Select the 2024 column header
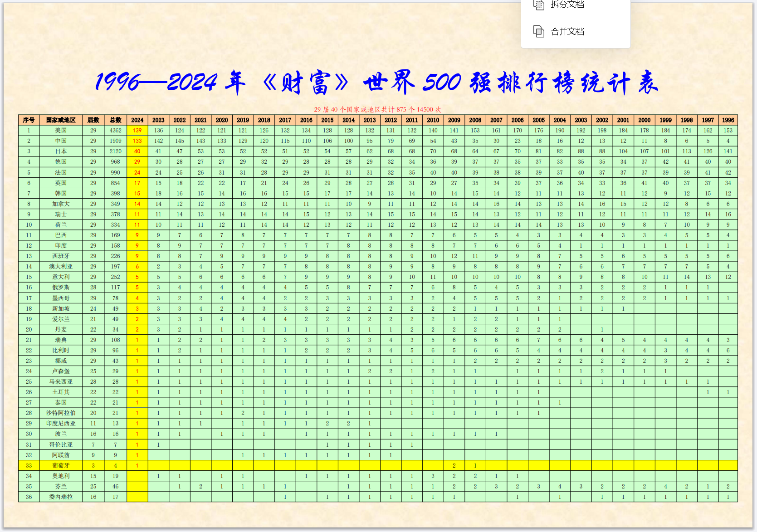This screenshot has height=532, width=757. click(x=137, y=120)
